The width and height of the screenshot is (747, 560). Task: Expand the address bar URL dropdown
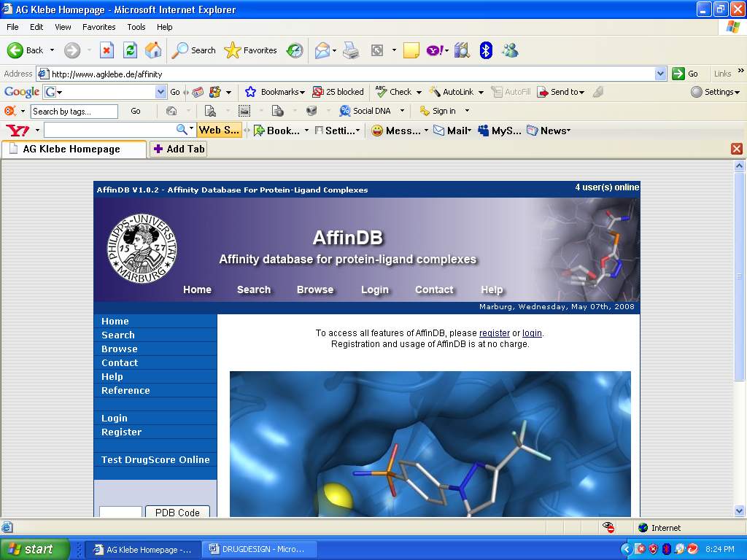pos(660,74)
